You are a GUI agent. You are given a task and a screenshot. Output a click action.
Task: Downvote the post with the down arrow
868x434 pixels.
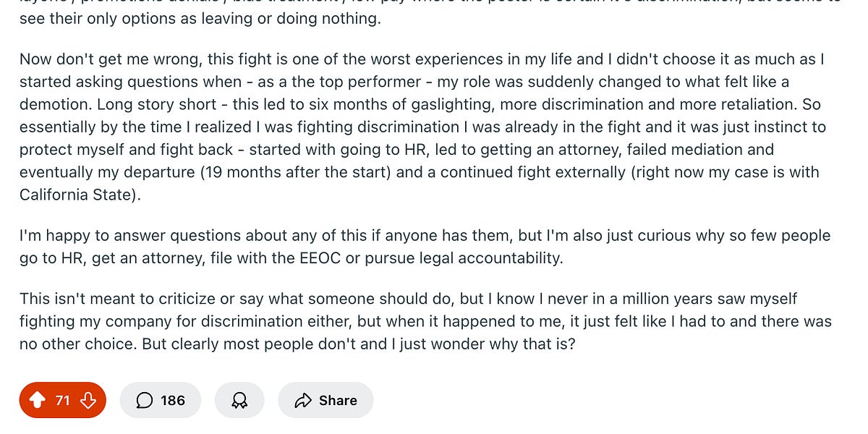[x=88, y=400]
